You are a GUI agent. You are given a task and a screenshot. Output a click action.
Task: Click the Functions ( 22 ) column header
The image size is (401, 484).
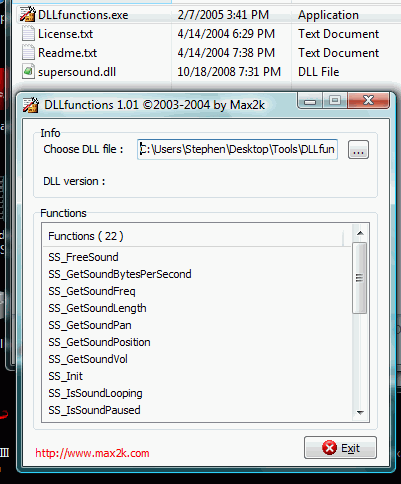193,236
